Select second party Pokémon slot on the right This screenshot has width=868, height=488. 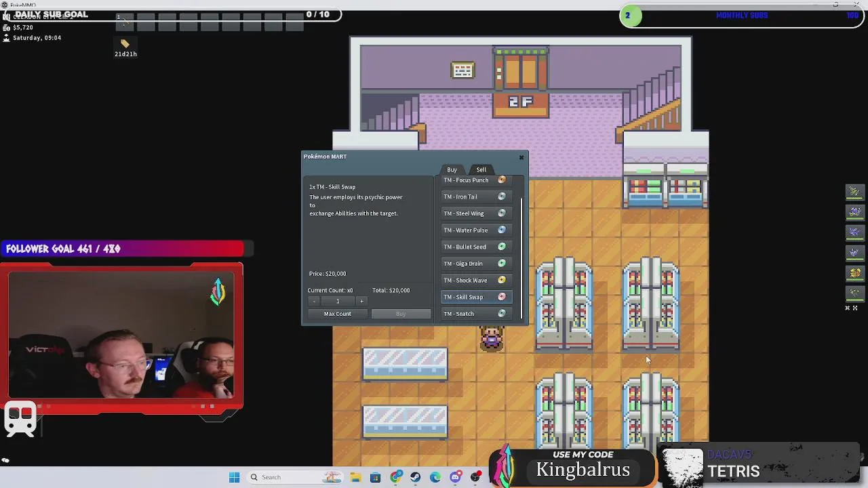[x=854, y=212]
